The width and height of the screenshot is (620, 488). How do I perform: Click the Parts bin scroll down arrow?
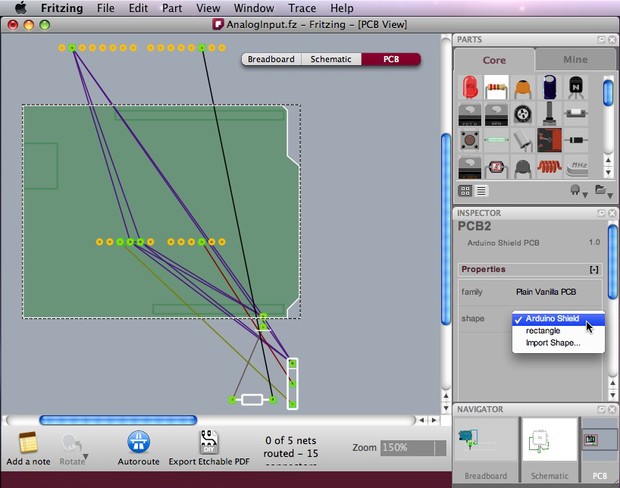coord(609,172)
